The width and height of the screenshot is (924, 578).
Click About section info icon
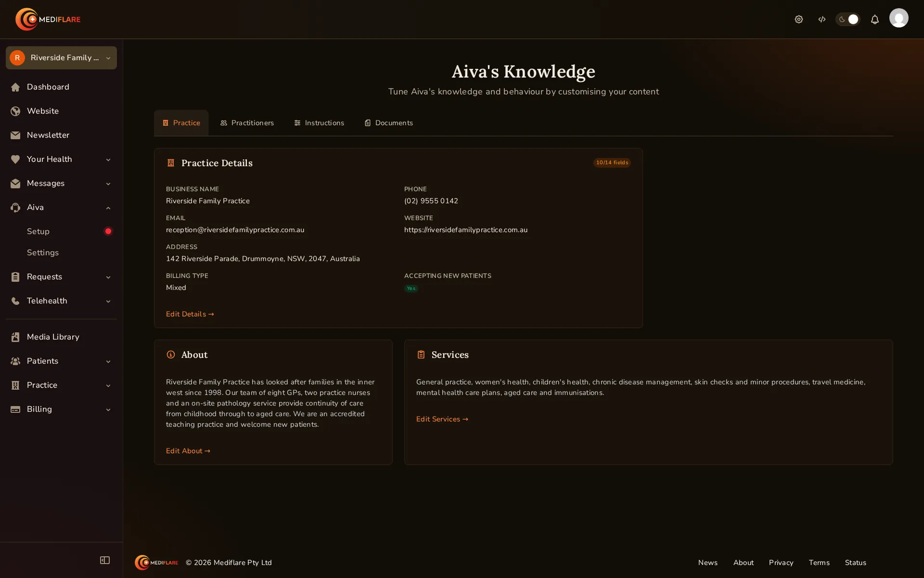pos(171,355)
